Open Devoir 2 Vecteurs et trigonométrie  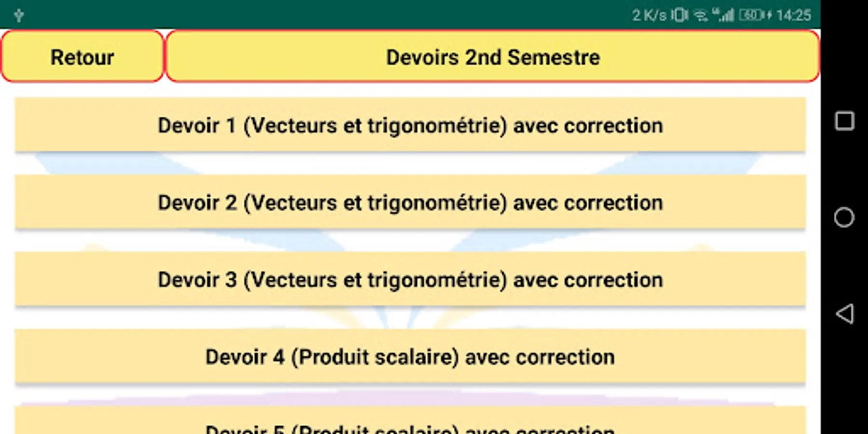410,203
